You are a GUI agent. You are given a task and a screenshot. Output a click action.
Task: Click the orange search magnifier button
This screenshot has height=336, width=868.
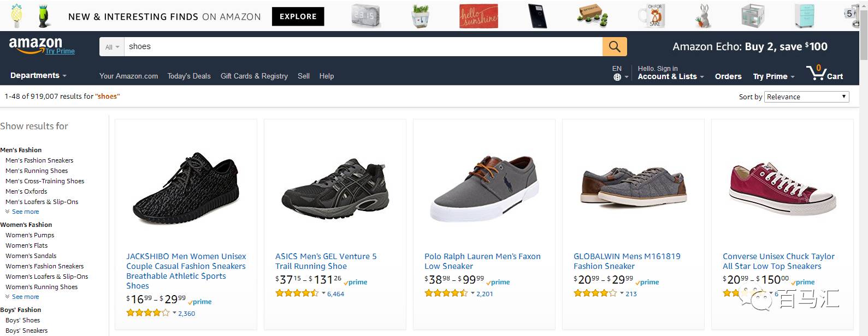tap(615, 47)
